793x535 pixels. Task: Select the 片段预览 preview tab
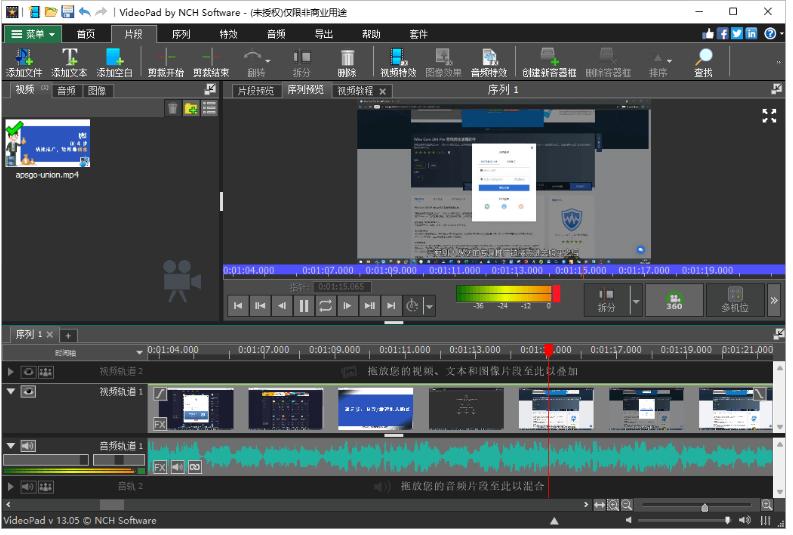(254, 90)
